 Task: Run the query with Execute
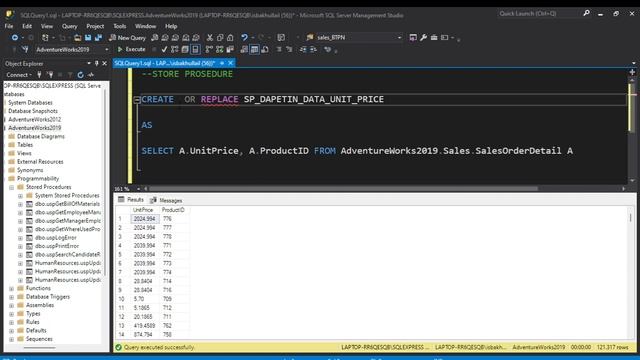131,49
